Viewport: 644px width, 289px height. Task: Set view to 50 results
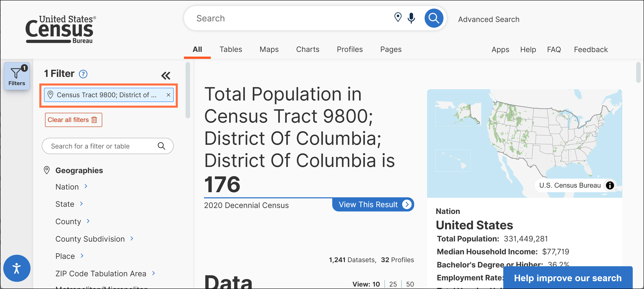tap(410, 284)
